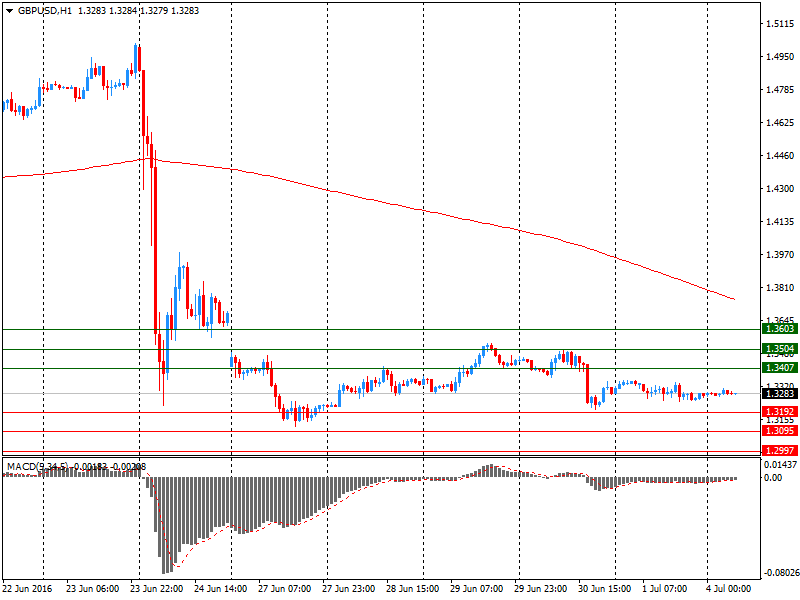Select the green 1.3407 level price tag
Screen dimensions: 800x600
pyautogui.click(x=779, y=368)
